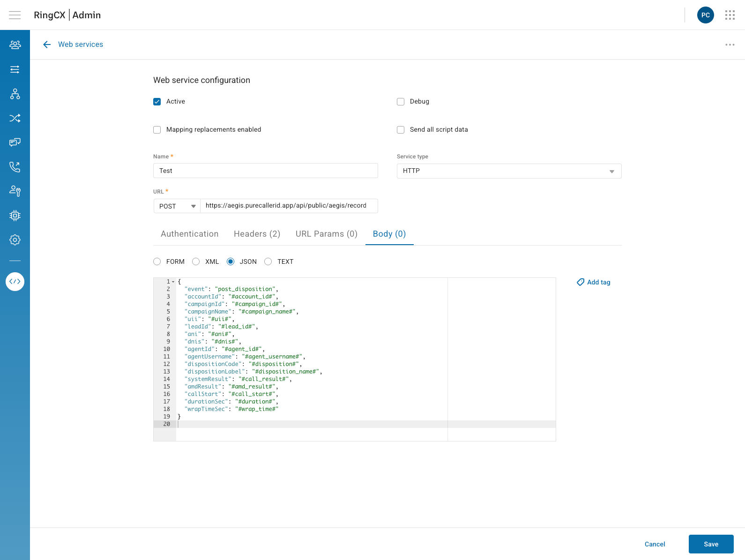Uncheck the Active checkbox
This screenshot has width=745, height=560.
coord(157,102)
